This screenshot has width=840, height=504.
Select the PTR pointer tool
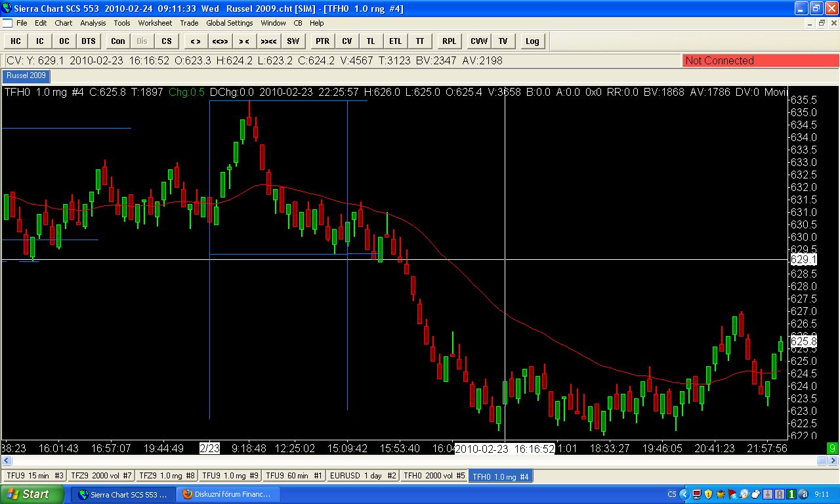[x=322, y=41]
